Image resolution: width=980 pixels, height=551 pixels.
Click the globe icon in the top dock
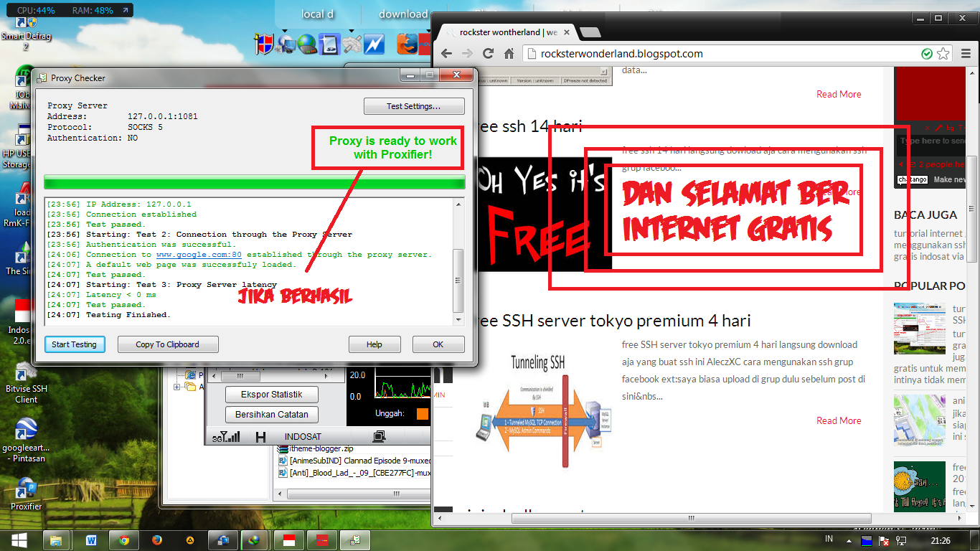pyautogui.click(x=308, y=44)
